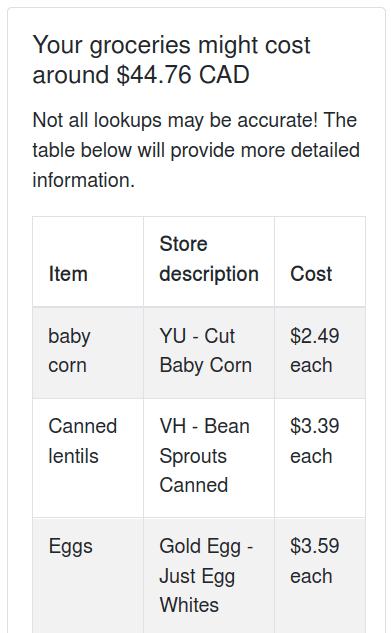Image resolution: width=391 pixels, height=633 pixels.
Task: Select the Eggs item cell
Action: 88,575
